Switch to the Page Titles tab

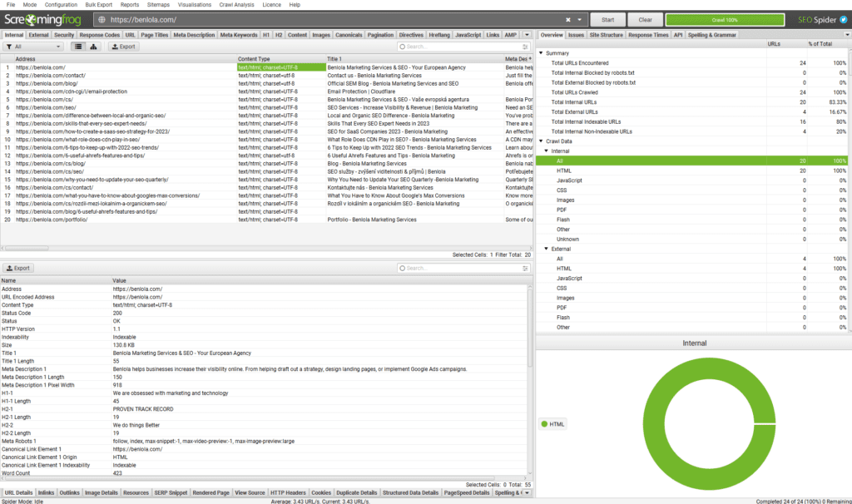tap(154, 35)
